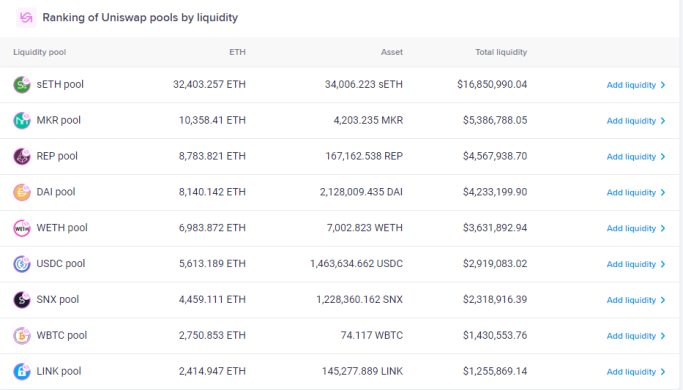The width and height of the screenshot is (683, 390).
Task: Add liquidity to the SNX pool
Action: 636,300
